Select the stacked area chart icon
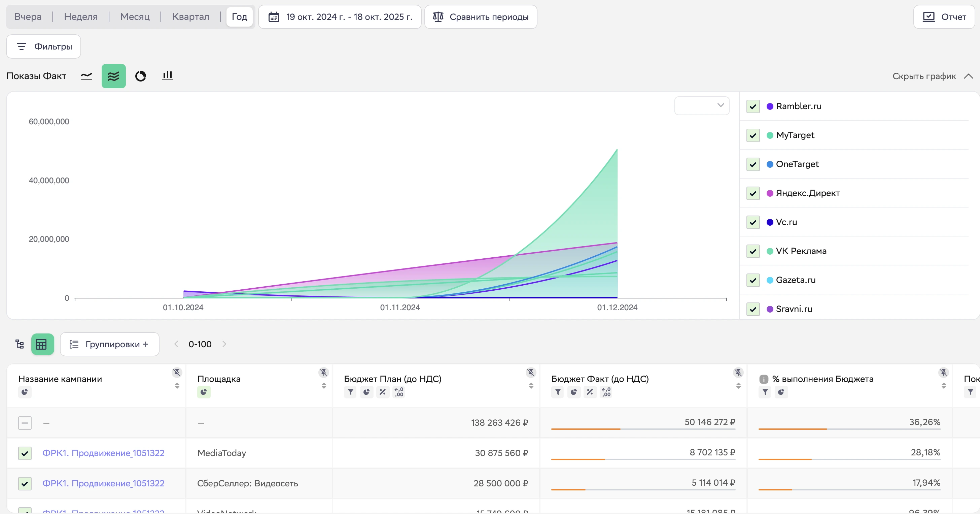 click(x=113, y=76)
